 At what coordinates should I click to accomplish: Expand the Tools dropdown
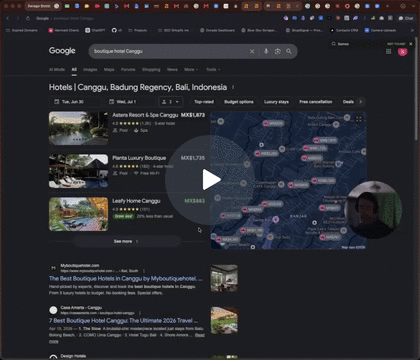[x=213, y=70]
